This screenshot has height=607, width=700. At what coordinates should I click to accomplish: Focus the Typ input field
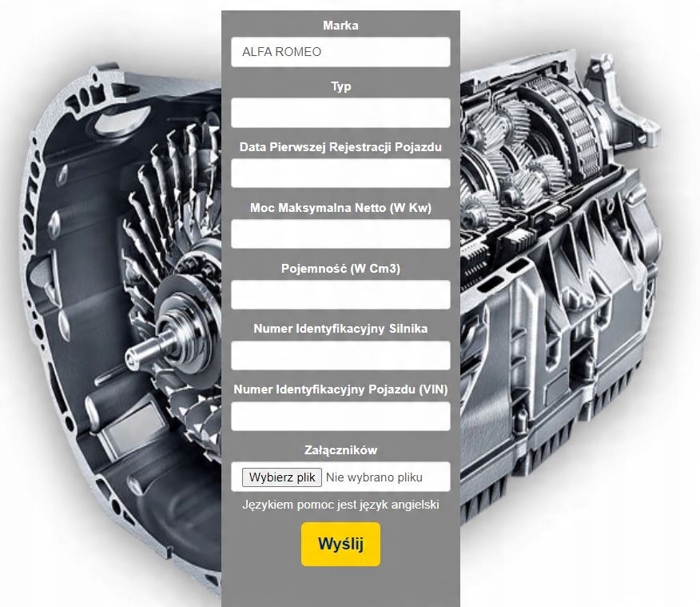tap(340, 113)
